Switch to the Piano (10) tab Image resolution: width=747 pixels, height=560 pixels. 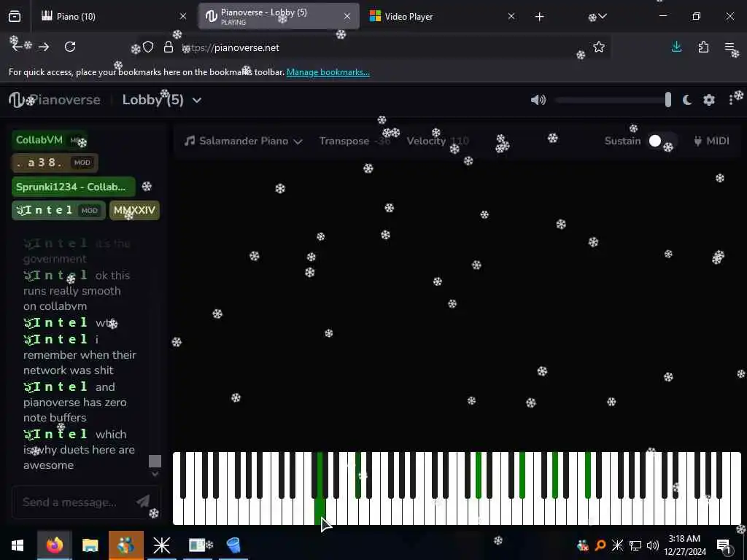(113, 17)
